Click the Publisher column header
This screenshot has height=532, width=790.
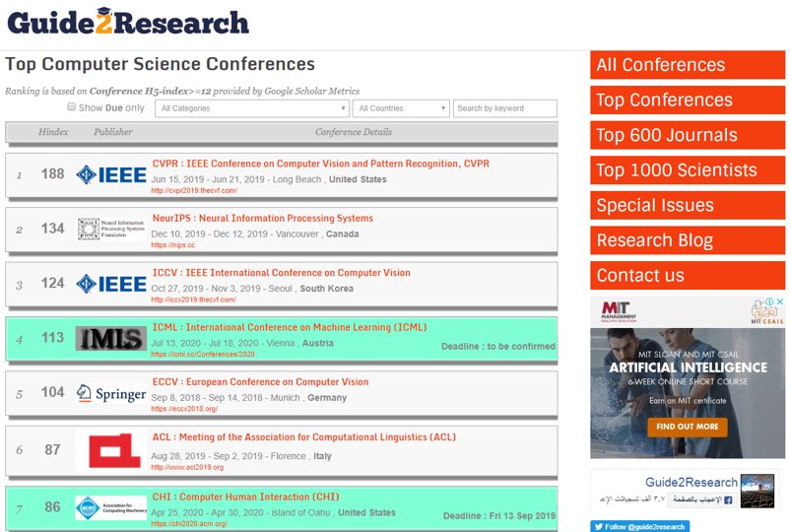pos(113,132)
